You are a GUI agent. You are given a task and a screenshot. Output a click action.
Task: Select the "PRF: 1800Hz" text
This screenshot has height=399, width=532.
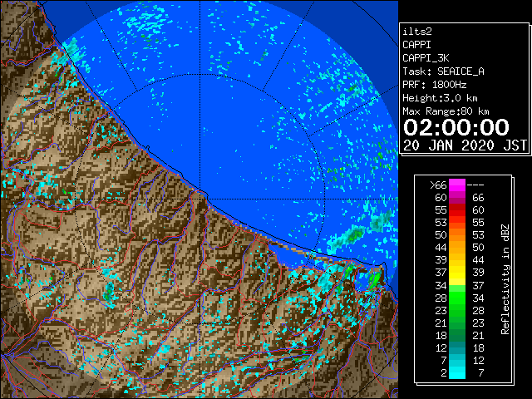[x=434, y=85]
